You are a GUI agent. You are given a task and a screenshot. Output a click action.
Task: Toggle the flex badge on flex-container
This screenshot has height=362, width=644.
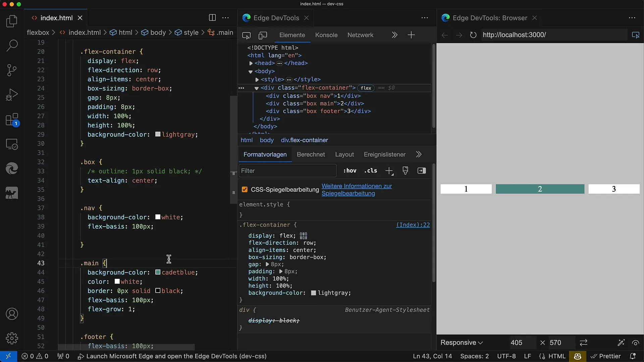coord(366,88)
